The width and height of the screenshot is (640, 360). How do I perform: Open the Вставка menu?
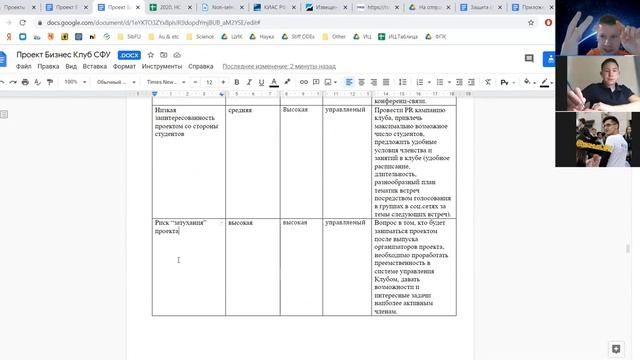click(95, 66)
